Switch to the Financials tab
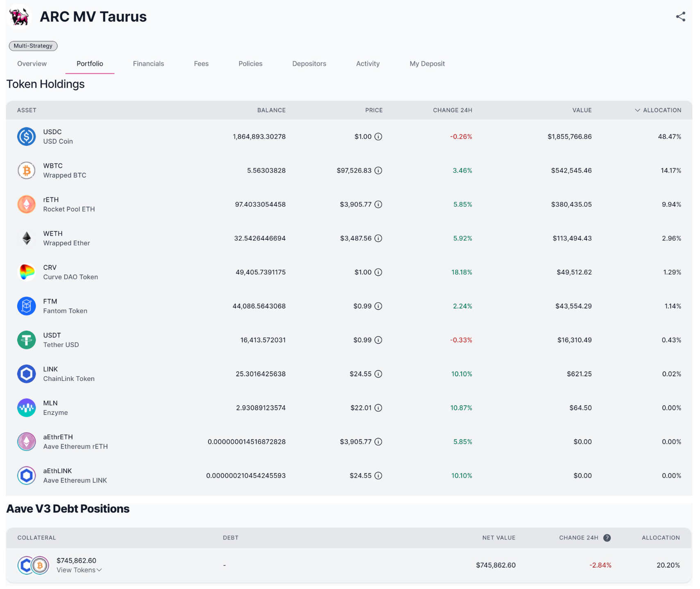Viewport: 700px width, 589px height. click(x=148, y=64)
